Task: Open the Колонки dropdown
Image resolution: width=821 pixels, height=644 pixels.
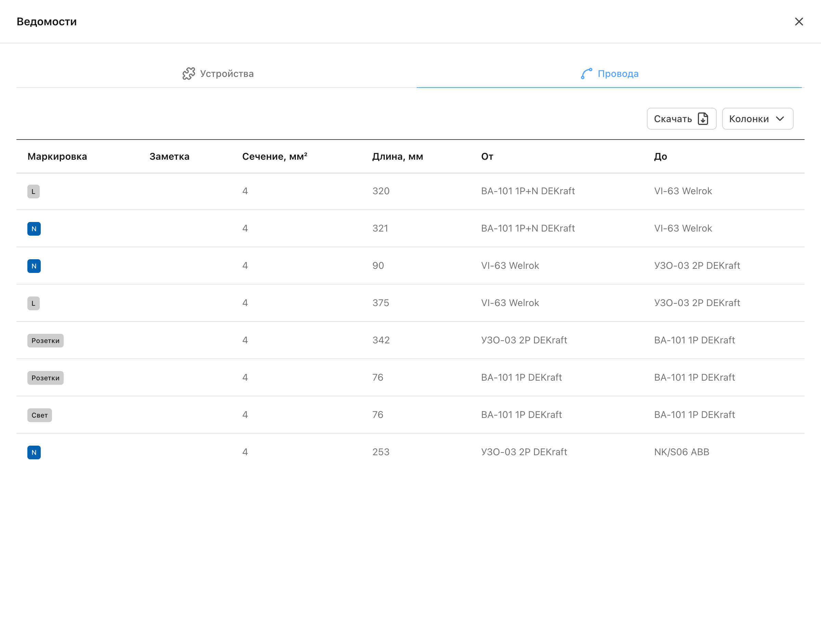Action: click(x=757, y=119)
